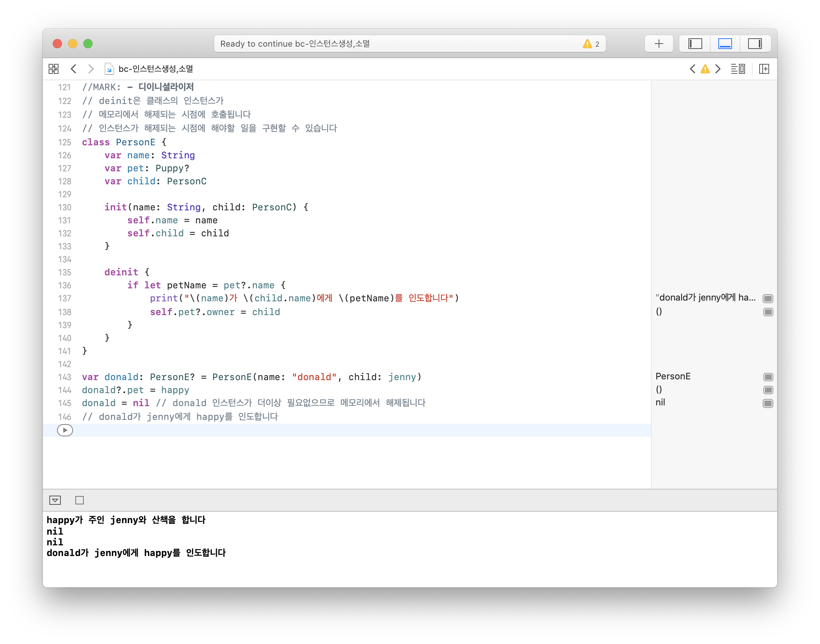Click the Swift playground file icon in breadcrumb
Viewport: 820px width, 644px height.
point(109,69)
